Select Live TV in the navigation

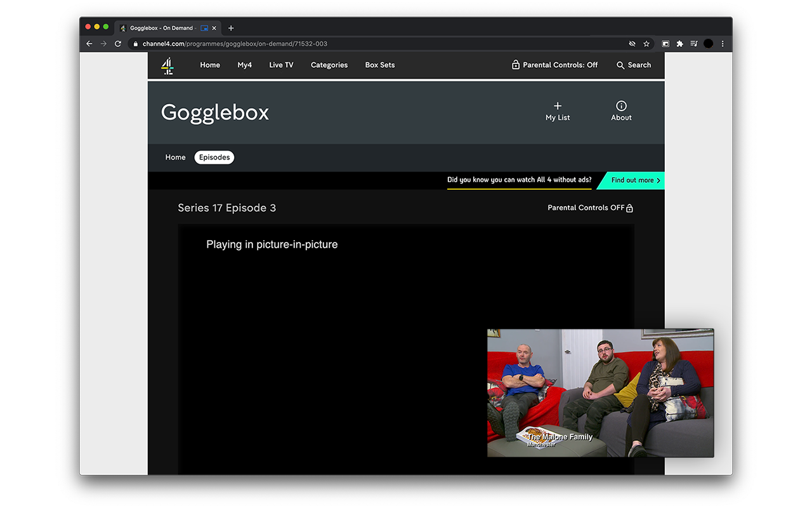coord(280,65)
